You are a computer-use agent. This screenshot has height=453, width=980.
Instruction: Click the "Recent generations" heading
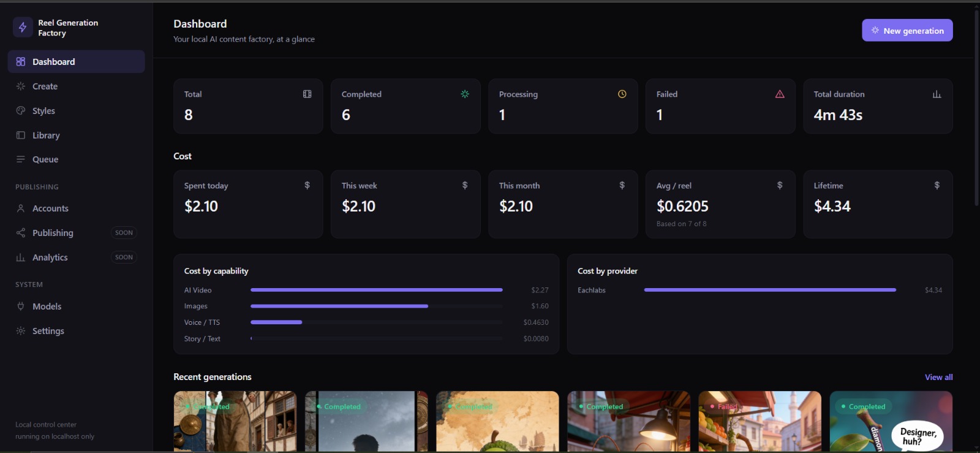coord(213,377)
